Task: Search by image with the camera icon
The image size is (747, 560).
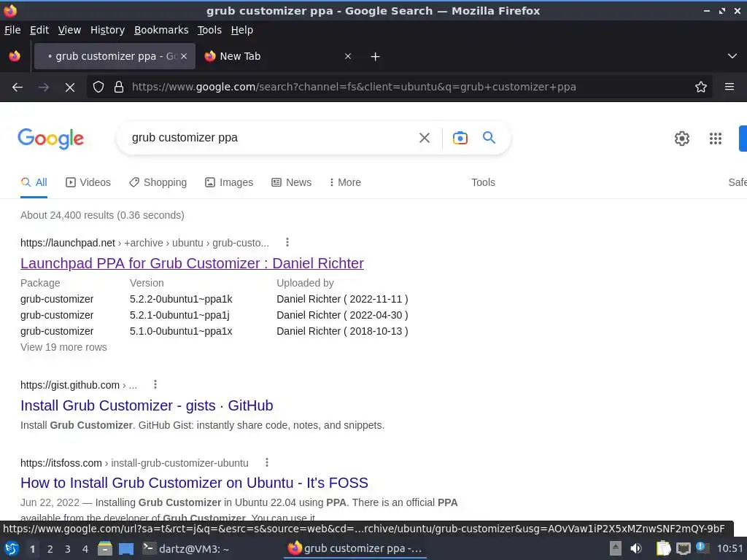Action: click(460, 138)
